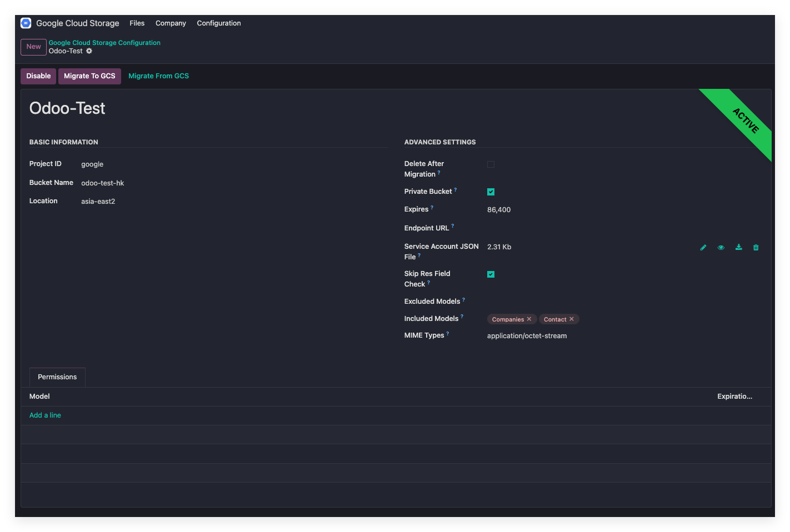Download the Service Account JSON file
This screenshot has width=790, height=532.
738,248
